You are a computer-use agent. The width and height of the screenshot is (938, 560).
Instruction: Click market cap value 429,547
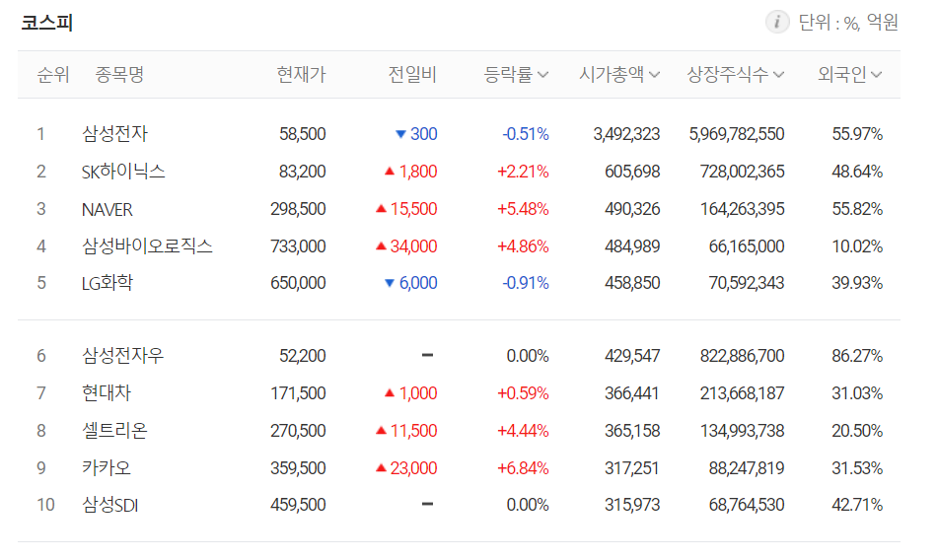(x=632, y=356)
